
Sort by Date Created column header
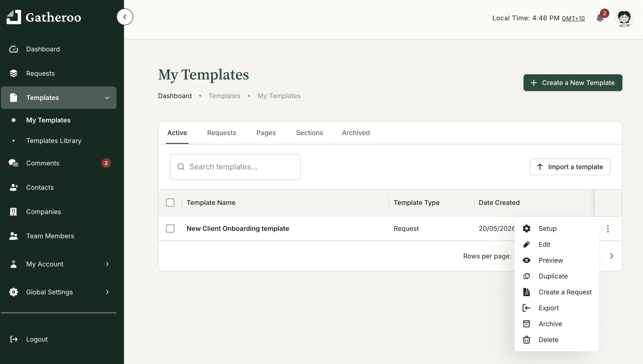(499, 202)
